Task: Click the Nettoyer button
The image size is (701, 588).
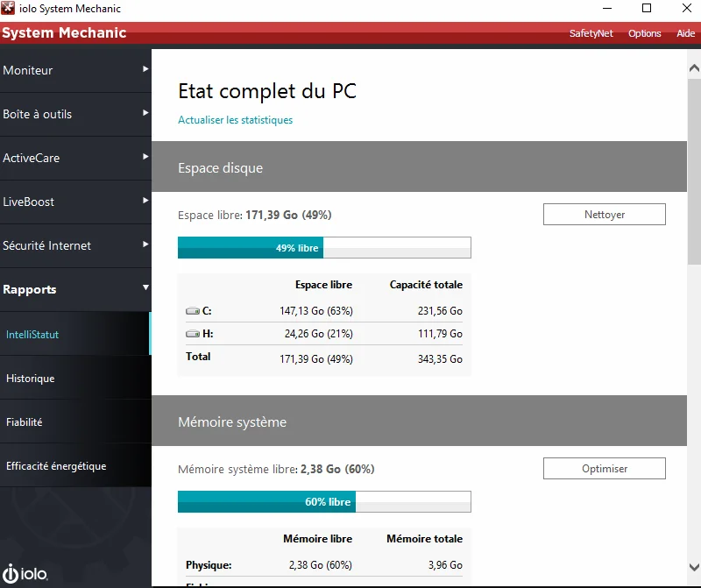Action: tap(604, 215)
